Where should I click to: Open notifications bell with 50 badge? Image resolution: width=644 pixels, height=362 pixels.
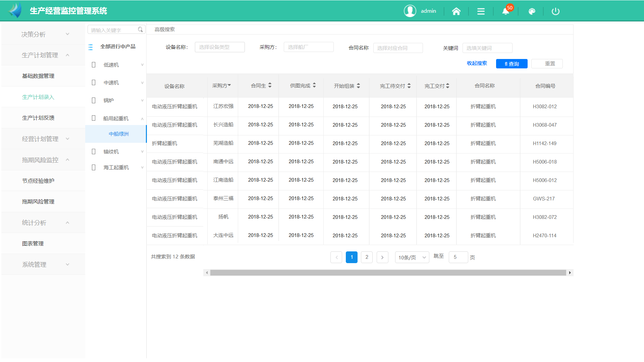[505, 11]
